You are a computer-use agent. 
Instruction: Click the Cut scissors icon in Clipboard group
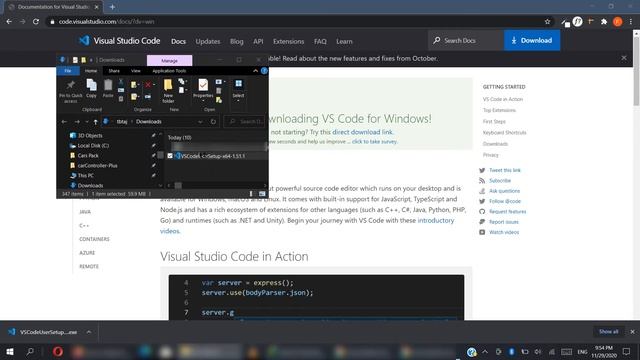(121, 82)
